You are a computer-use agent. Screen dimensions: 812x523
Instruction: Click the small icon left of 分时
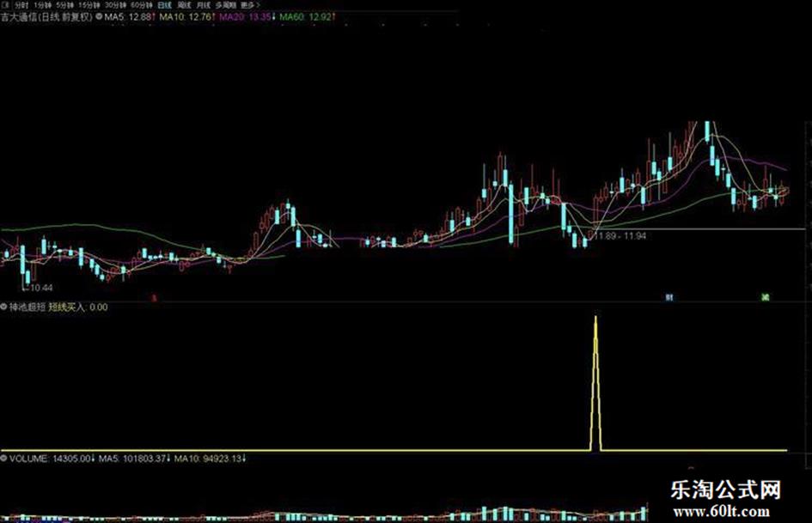pyautogui.click(x=5, y=5)
